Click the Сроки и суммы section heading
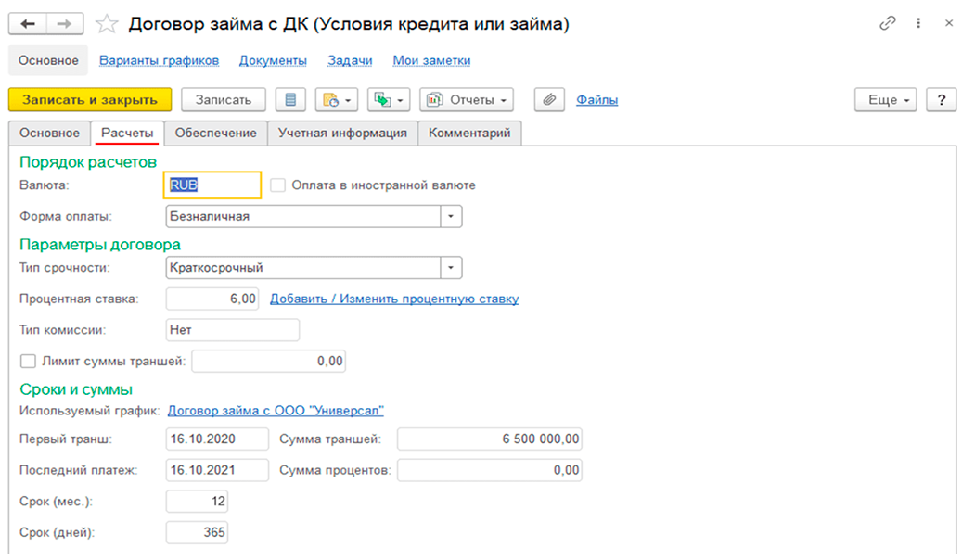This screenshot has height=560, width=962. click(x=76, y=389)
